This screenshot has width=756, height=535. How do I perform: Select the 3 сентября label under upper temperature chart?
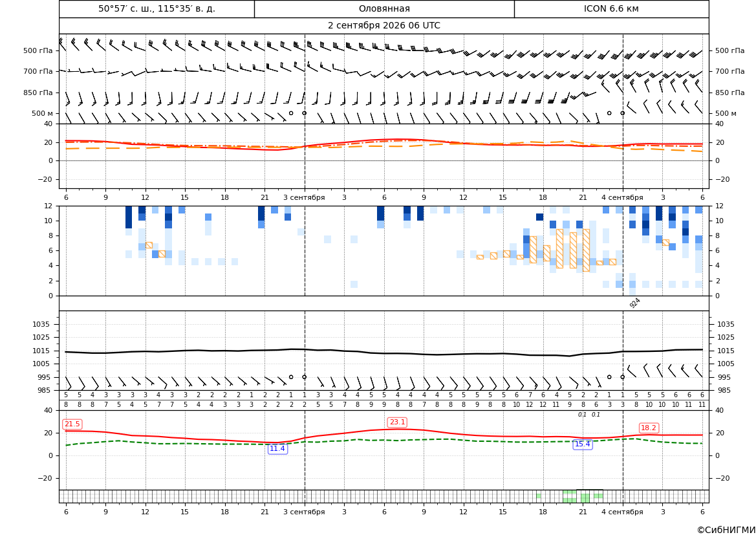coord(304,197)
